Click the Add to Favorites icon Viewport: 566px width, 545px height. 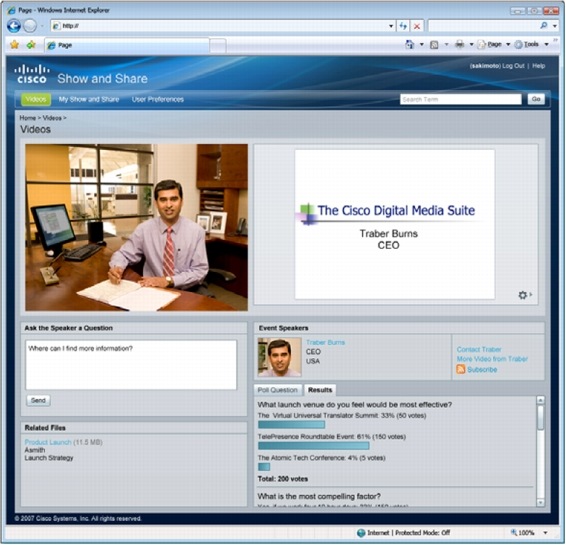[31, 45]
